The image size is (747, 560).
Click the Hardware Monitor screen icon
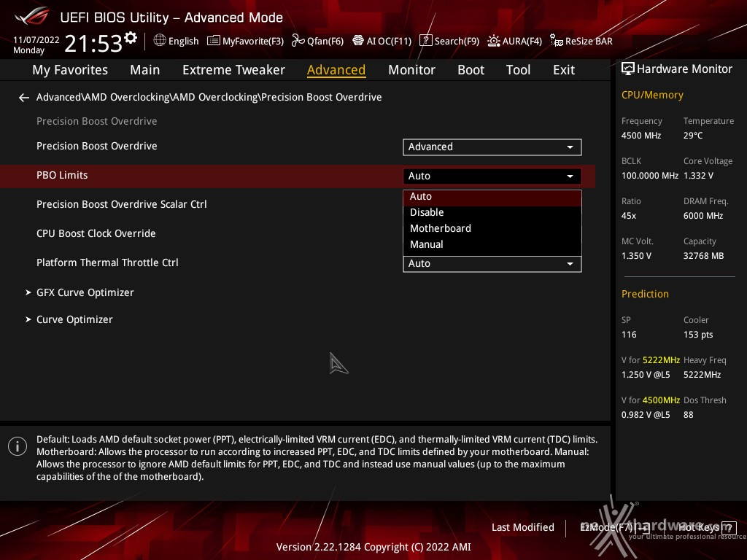click(x=628, y=69)
